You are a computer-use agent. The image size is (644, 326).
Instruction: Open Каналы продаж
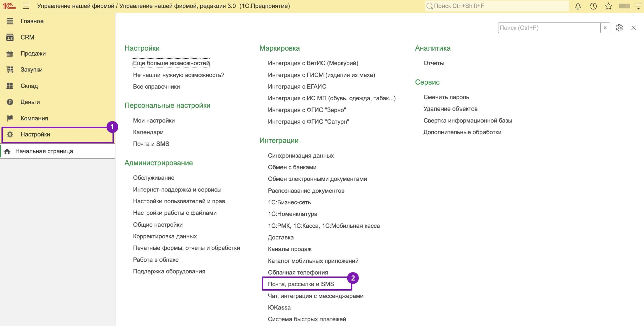point(290,249)
